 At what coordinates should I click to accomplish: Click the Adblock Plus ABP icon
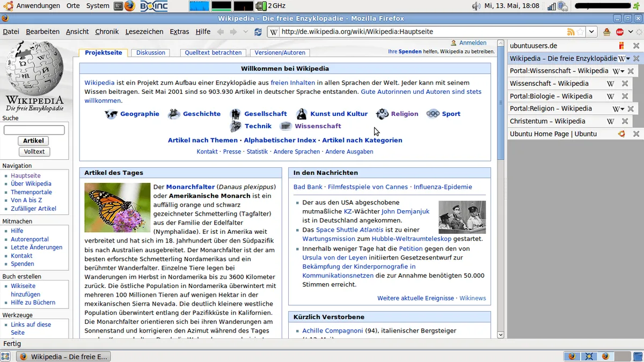click(x=620, y=32)
